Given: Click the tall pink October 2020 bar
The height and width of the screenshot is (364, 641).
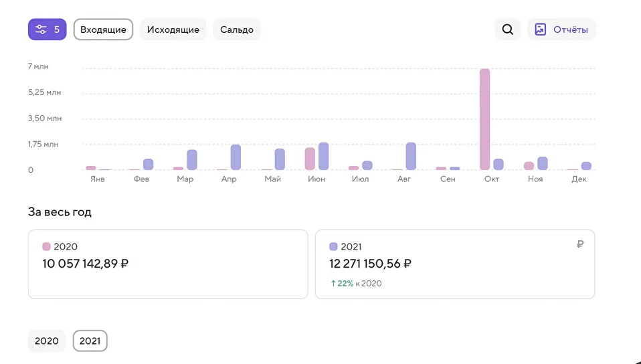Looking at the screenshot, I should [484, 119].
